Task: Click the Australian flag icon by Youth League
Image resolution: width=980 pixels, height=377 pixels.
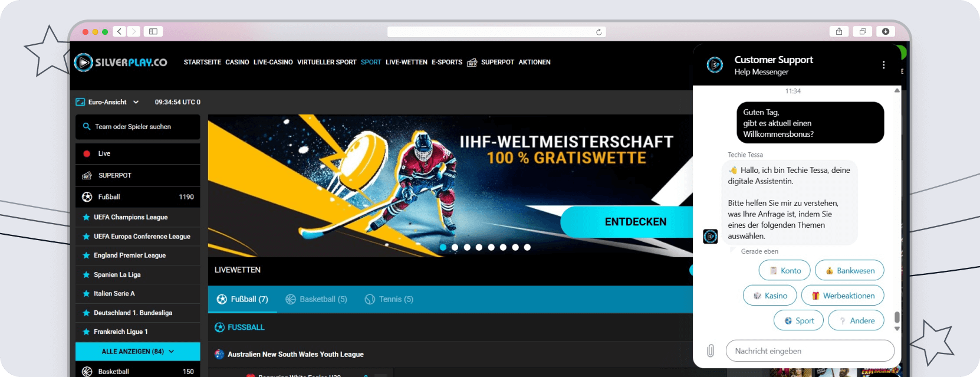Action: pos(219,354)
